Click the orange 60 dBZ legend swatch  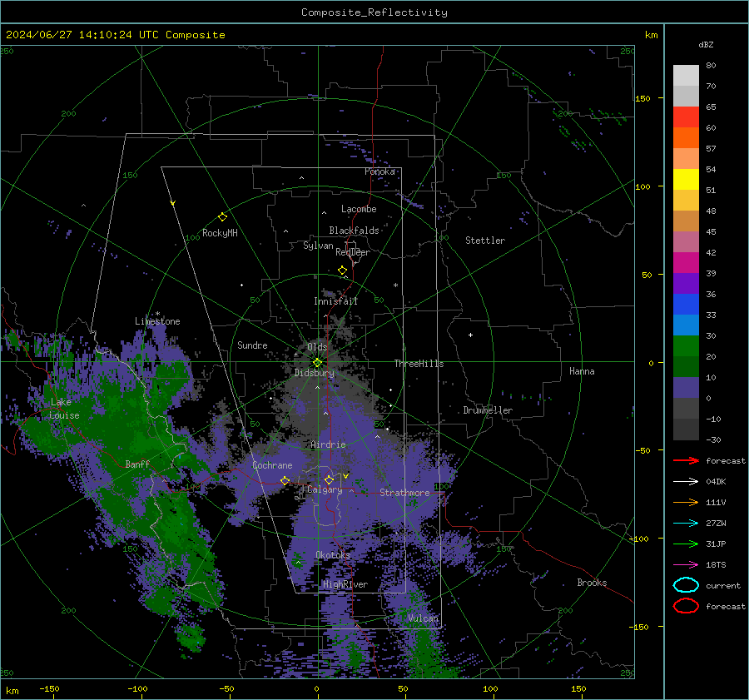(x=686, y=137)
